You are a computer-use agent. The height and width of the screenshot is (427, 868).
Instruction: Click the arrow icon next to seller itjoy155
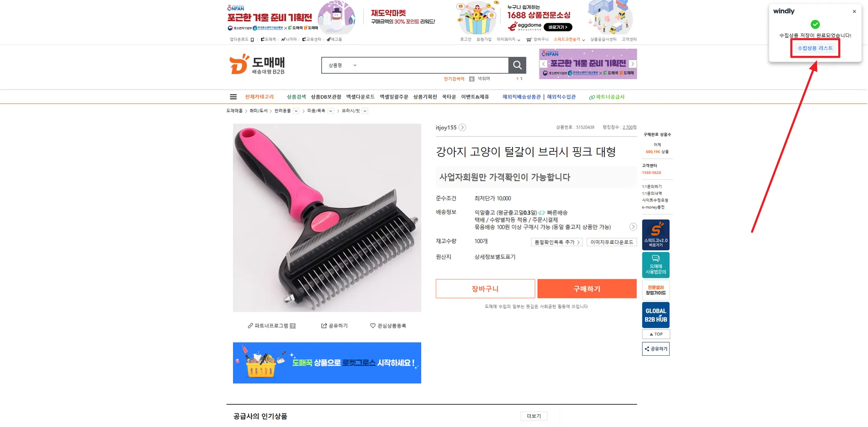point(462,127)
